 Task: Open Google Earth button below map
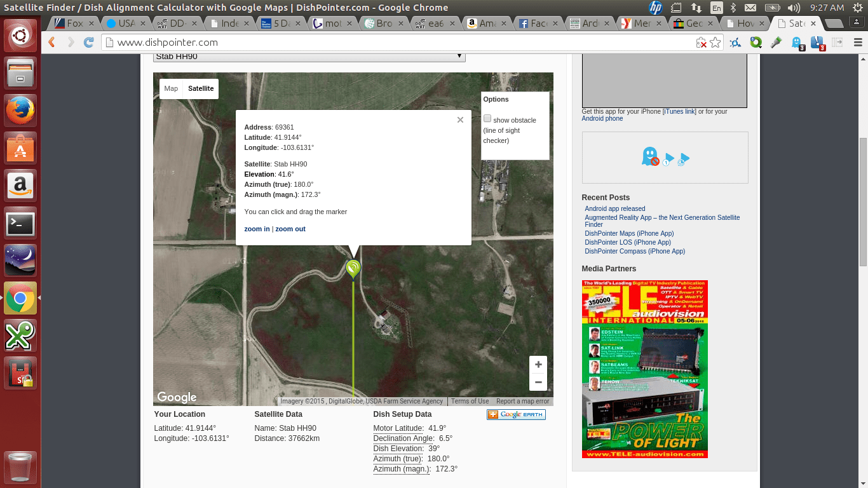tap(516, 414)
